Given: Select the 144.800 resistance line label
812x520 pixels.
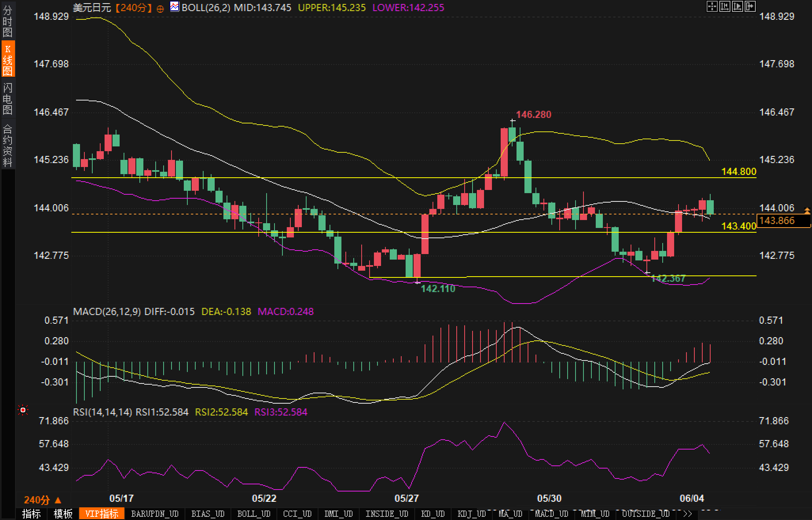Looking at the screenshot, I should [739, 172].
